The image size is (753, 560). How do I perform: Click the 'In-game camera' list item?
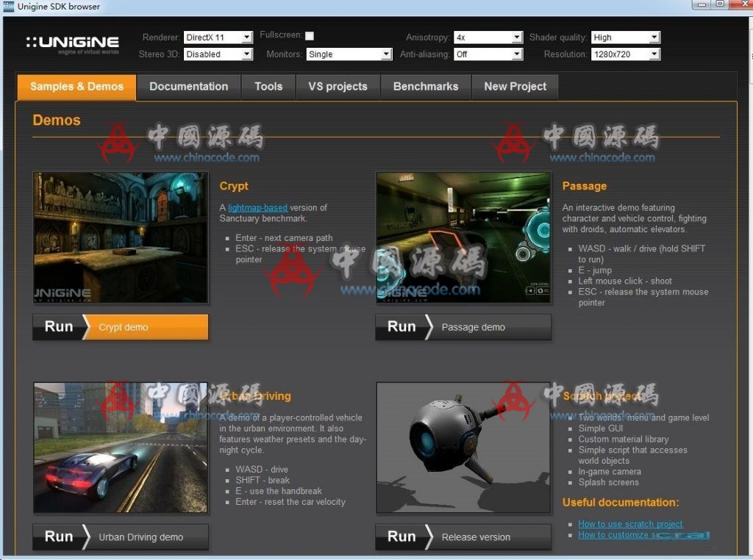pos(610,472)
